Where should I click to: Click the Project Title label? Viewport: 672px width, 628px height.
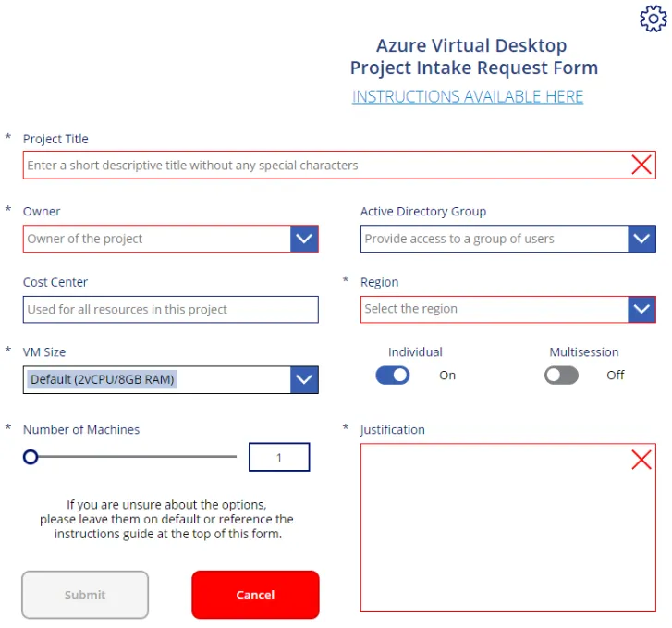55,139
